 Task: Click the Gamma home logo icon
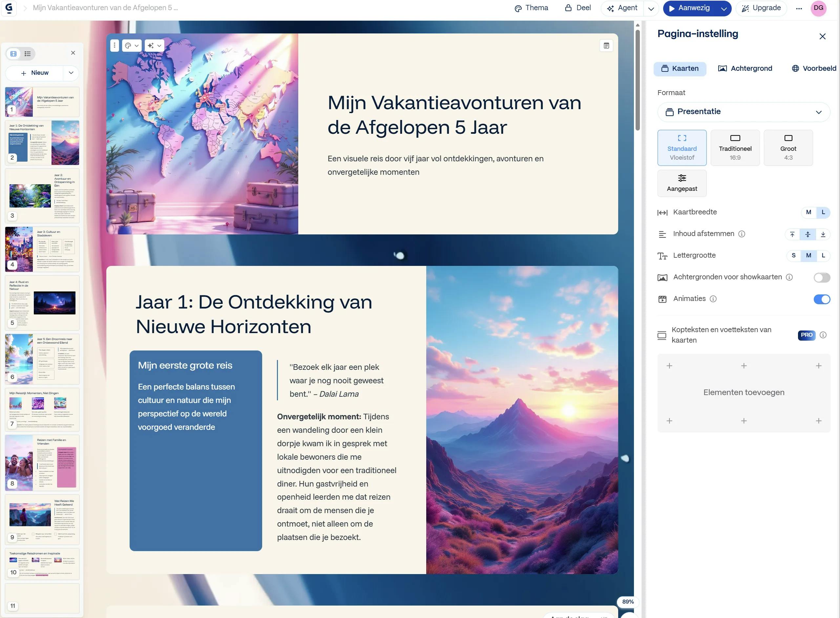[9, 8]
